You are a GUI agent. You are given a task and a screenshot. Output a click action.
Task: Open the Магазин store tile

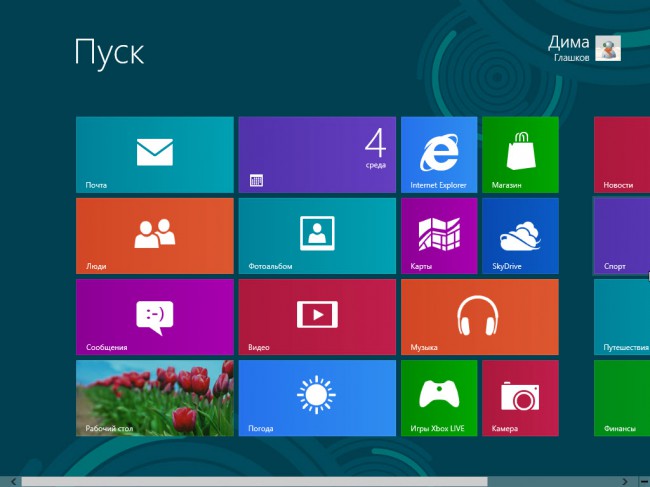520,155
